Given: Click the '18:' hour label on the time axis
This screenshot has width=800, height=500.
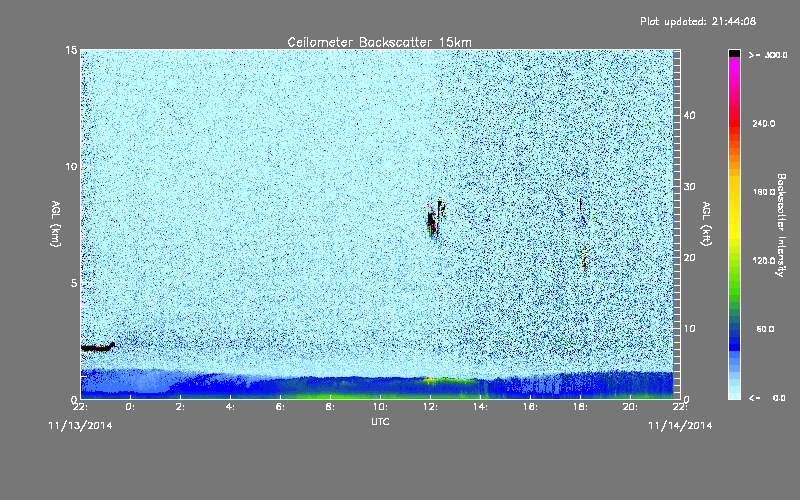Looking at the screenshot, I should [x=580, y=407].
